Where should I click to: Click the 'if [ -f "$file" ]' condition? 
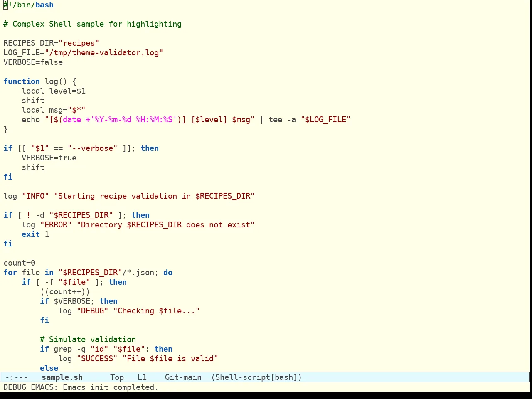(63, 282)
